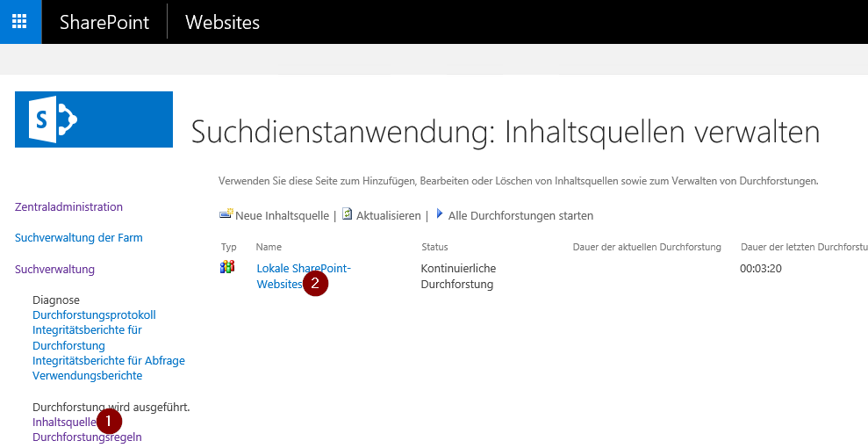Open Integritätsberichte für Durchforstung
This screenshot has height=448, width=868.
[x=88, y=337]
